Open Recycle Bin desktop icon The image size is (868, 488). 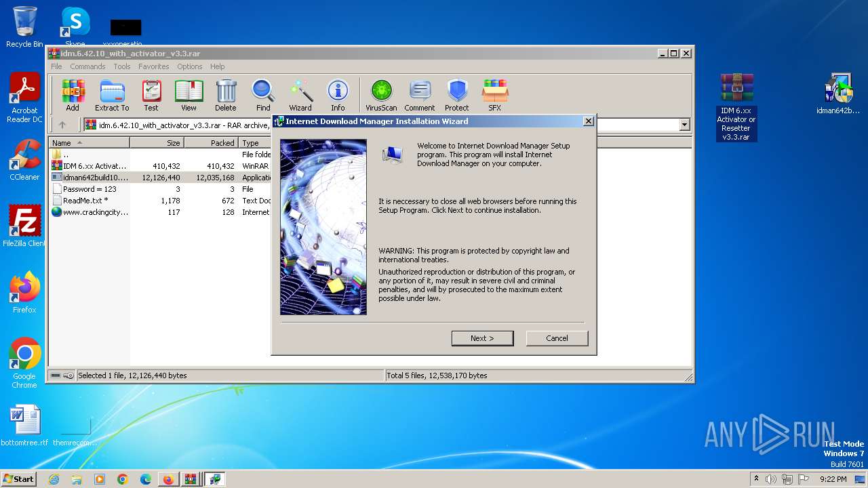[24, 27]
